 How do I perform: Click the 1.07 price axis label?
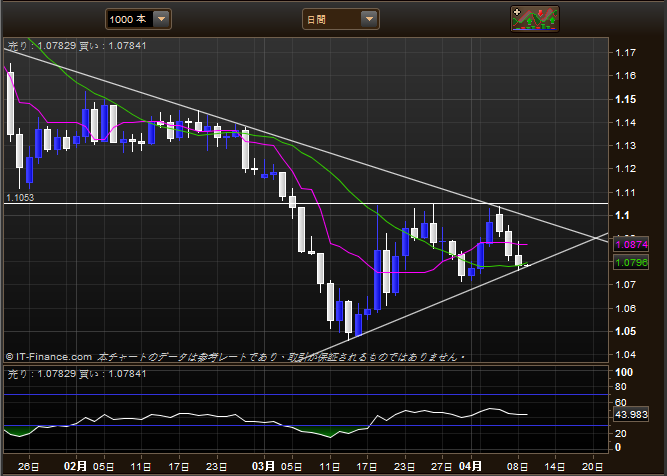coord(625,285)
